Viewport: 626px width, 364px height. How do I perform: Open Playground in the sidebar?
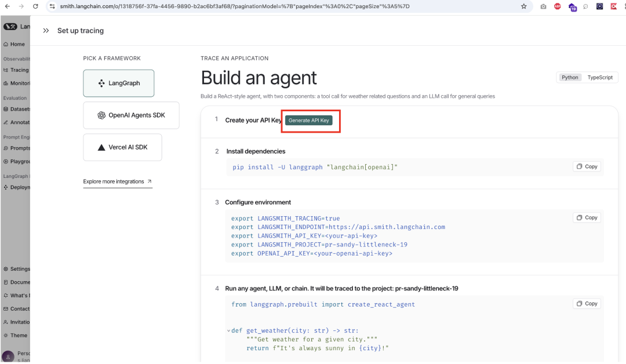pos(16,161)
